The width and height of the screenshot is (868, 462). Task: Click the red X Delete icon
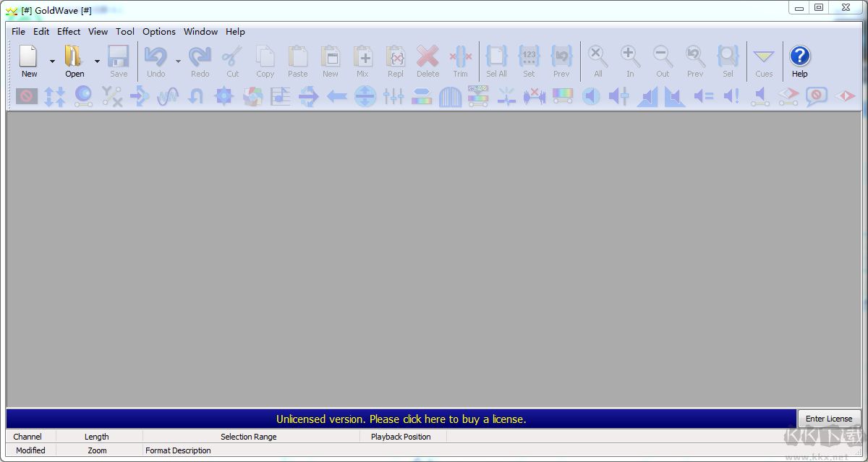(x=427, y=56)
